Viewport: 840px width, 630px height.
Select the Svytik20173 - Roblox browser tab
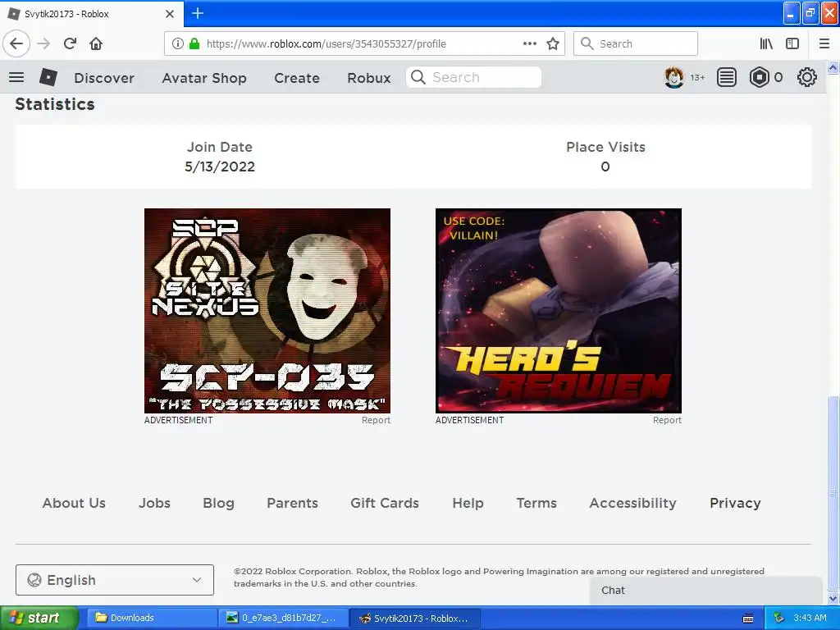(x=91, y=14)
